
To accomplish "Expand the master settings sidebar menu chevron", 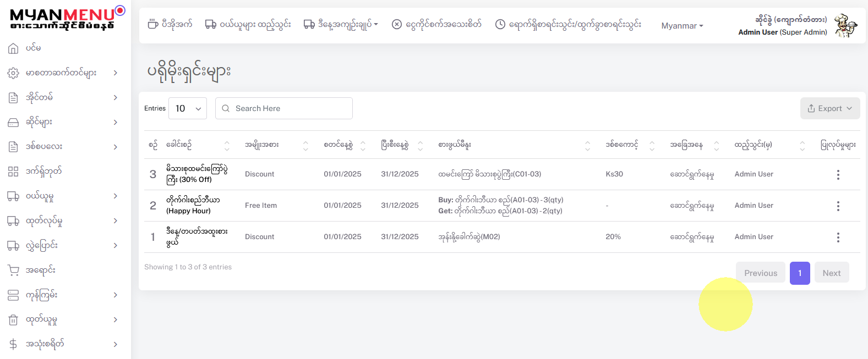I will click(116, 73).
